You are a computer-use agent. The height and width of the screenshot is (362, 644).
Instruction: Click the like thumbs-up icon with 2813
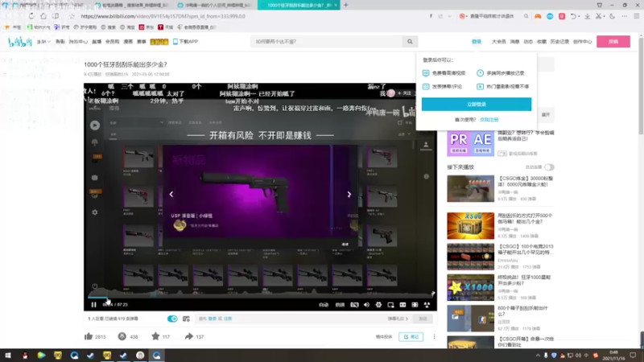coord(89,336)
